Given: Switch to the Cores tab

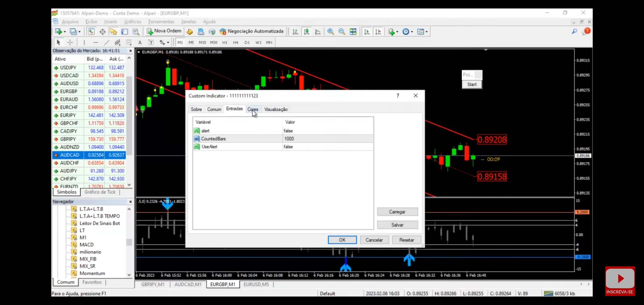Looking at the screenshot, I should (x=253, y=109).
